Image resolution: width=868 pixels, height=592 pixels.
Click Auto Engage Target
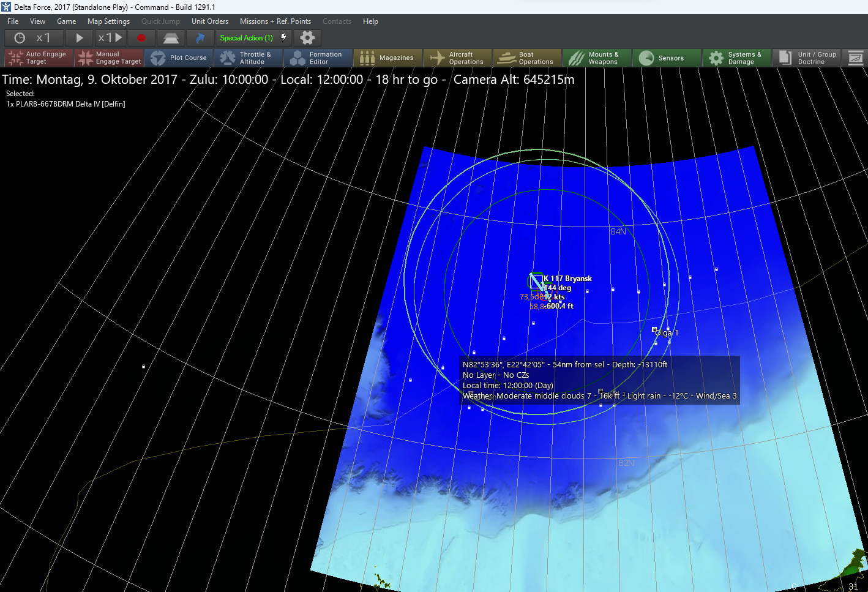[39, 58]
